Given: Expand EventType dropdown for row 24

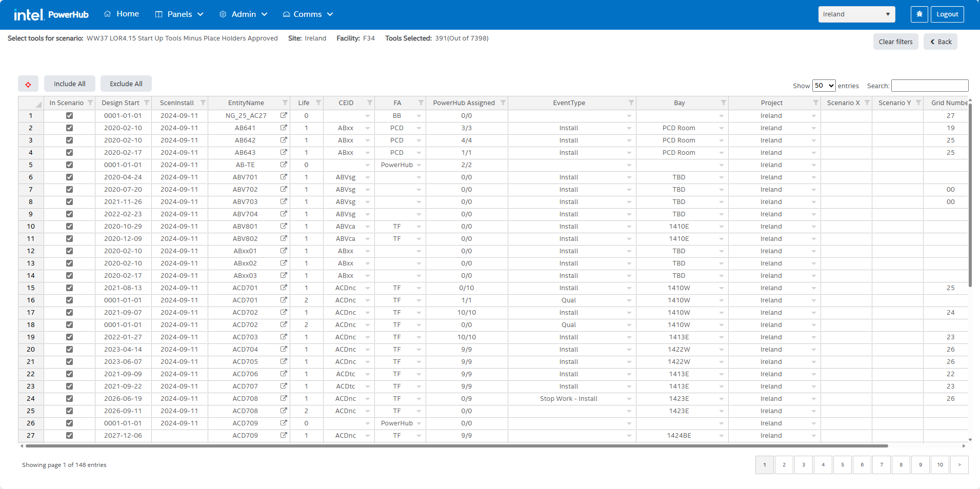Looking at the screenshot, I should 629,399.
